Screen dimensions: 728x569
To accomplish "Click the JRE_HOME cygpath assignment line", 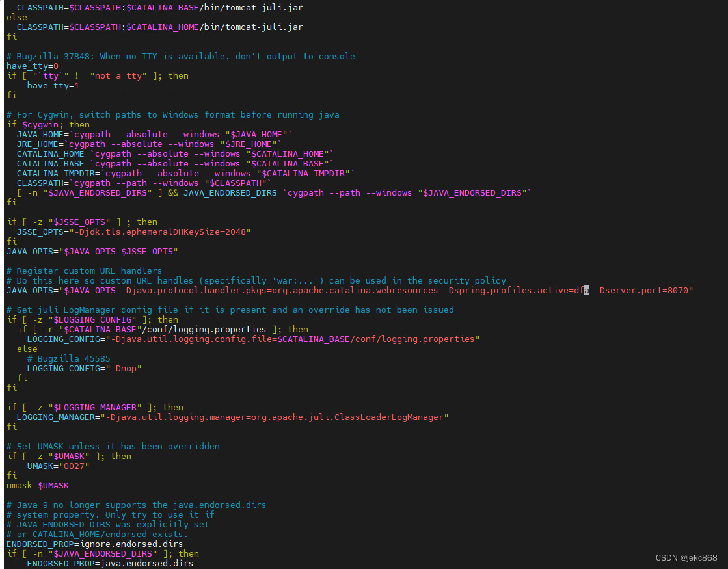I will (149, 144).
